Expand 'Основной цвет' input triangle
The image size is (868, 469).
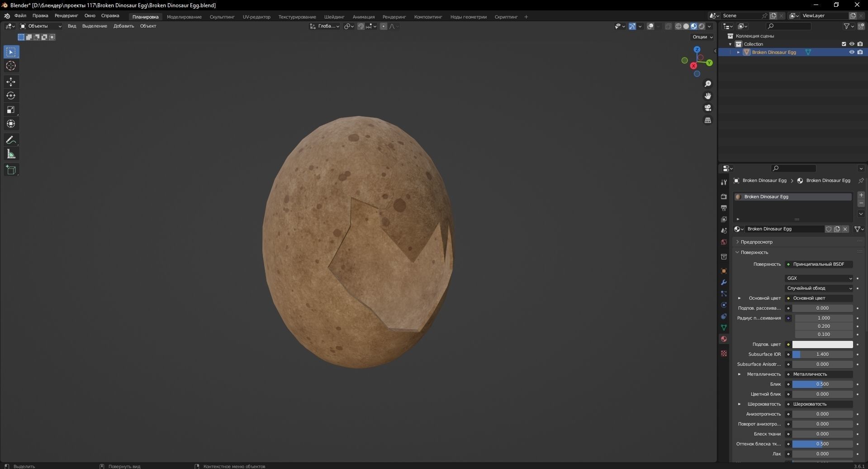pos(740,298)
